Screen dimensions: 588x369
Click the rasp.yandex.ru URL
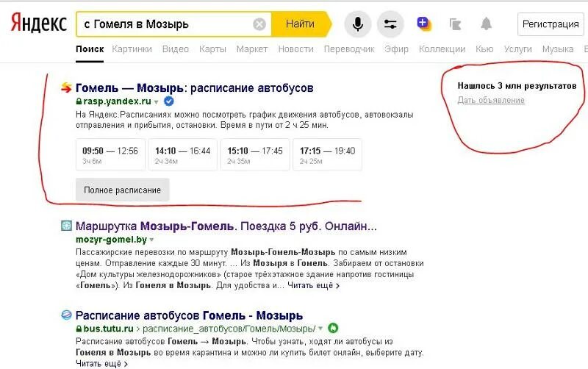(117, 101)
